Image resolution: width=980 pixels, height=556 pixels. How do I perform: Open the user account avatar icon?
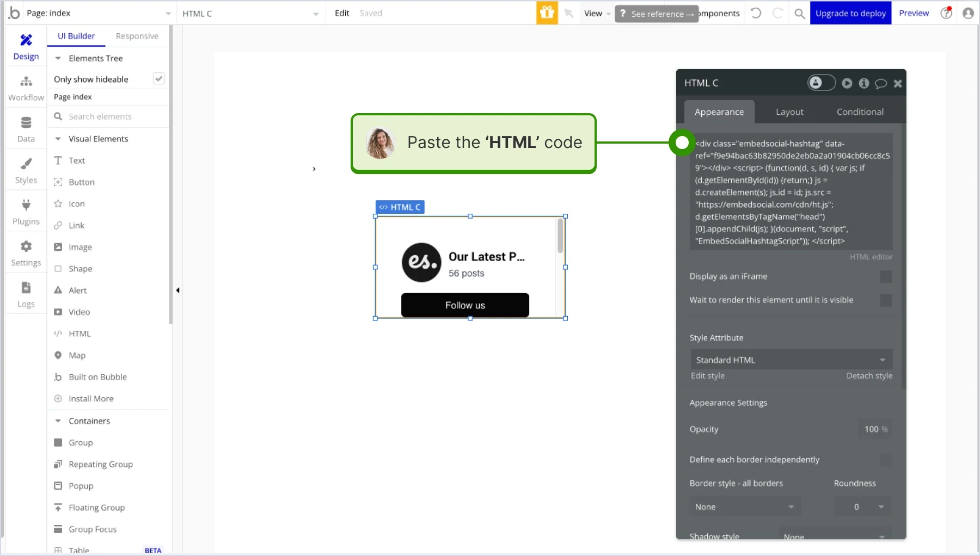click(x=968, y=13)
